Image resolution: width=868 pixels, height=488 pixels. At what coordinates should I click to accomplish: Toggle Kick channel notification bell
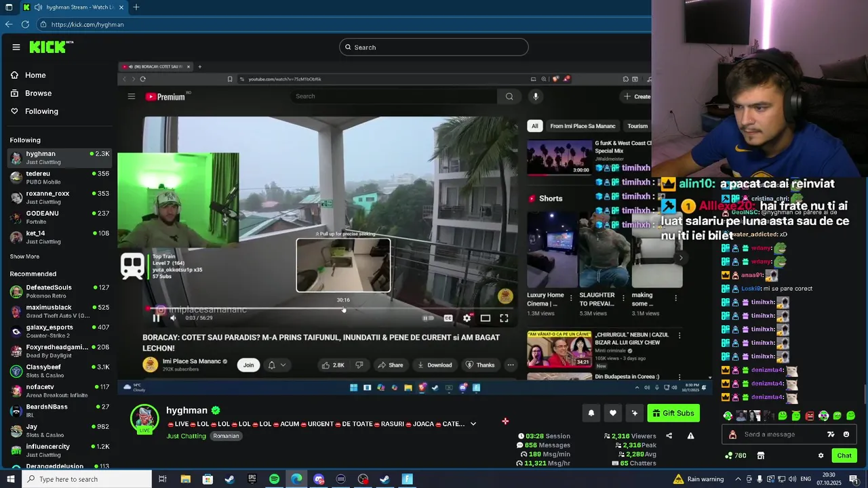pos(591,413)
